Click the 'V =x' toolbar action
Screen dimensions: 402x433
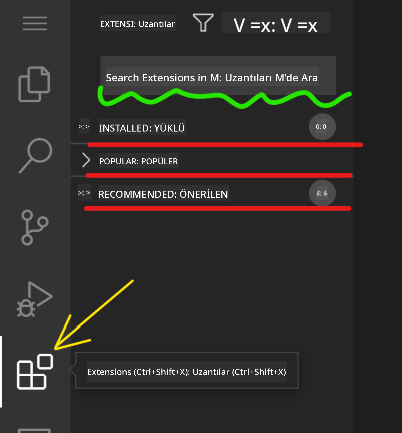(276, 23)
